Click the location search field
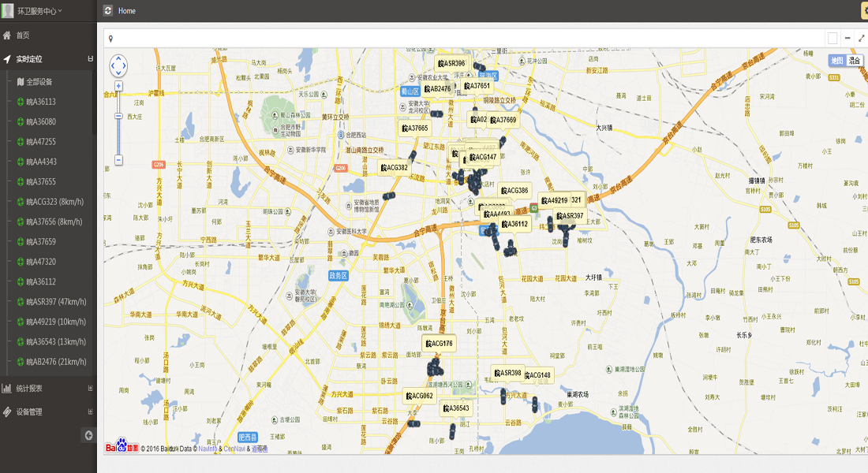 pyautogui.click(x=465, y=38)
